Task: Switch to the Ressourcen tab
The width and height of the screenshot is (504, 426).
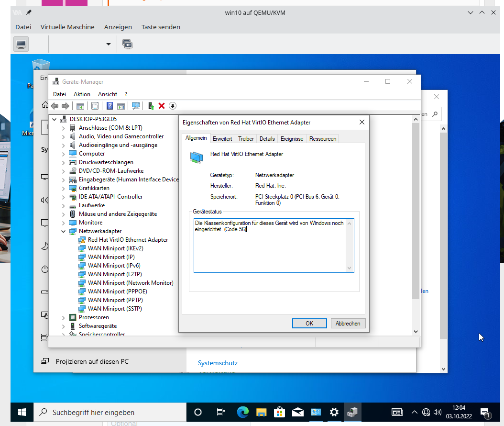Action: [x=323, y=139]
